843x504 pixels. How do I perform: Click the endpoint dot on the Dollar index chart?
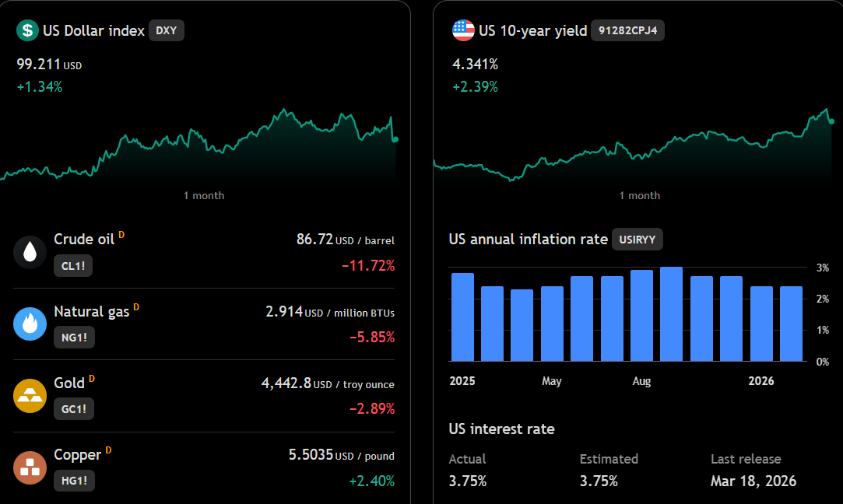tap(395, 140)
